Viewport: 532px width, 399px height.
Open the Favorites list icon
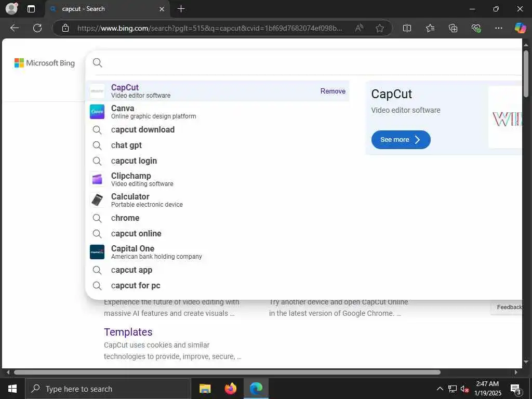tap(430, 28)
